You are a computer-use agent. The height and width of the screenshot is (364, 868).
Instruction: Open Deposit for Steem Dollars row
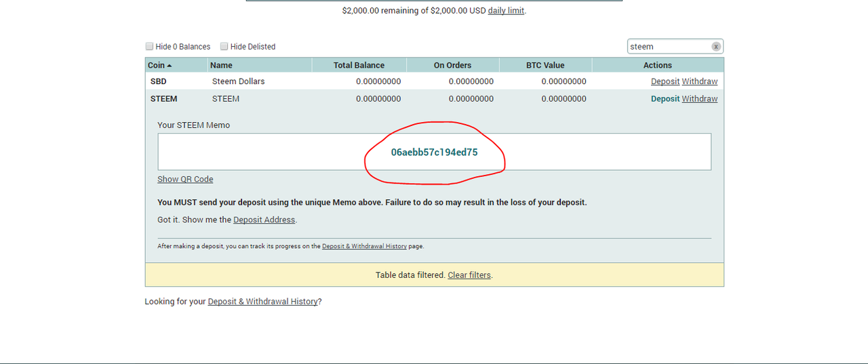pyautogui.click(x=665, y=81)
